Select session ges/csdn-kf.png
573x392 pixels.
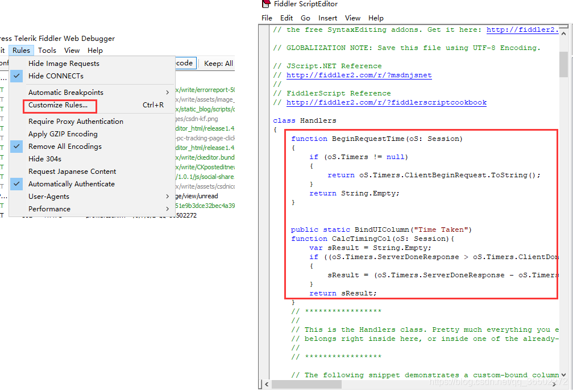tap(197, 119)
